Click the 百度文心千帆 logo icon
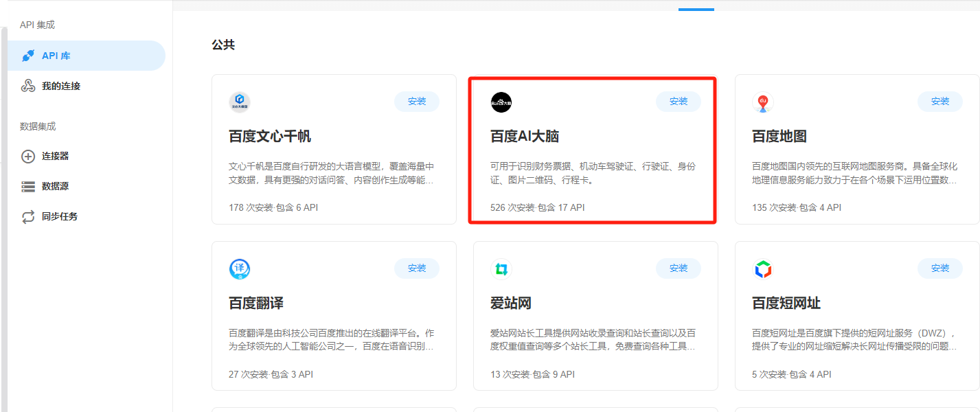This screenshot has width=980, height=412. 240,102
